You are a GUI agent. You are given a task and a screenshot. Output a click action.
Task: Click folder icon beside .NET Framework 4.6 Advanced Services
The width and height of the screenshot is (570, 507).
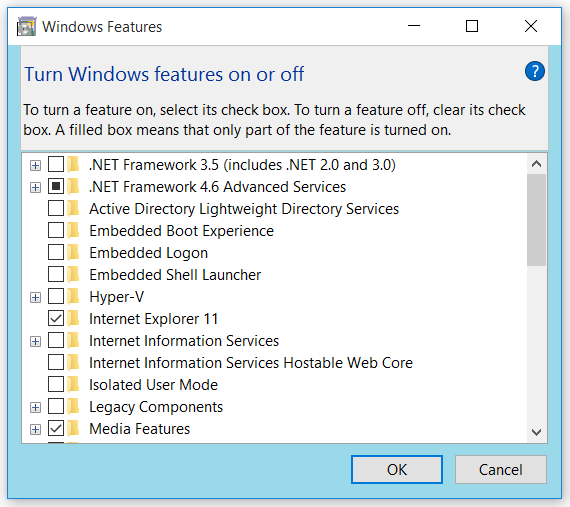point(73,187)
